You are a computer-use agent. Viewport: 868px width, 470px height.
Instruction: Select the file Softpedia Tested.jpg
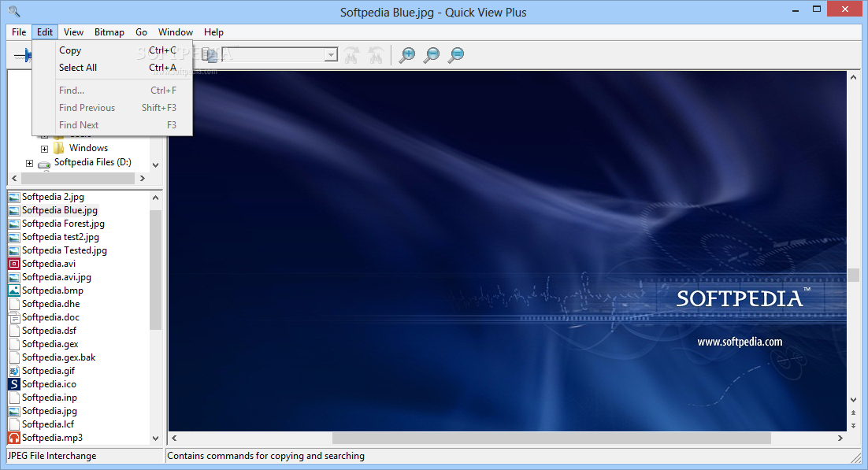(x=65, y=250)
